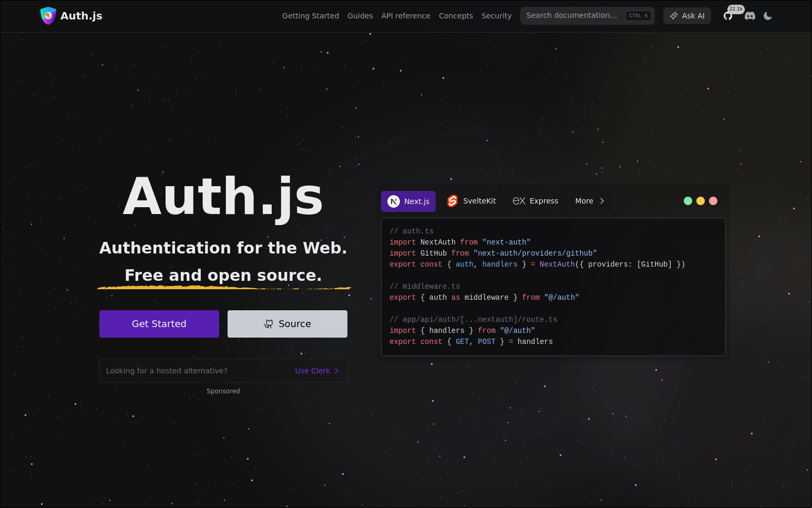
Task: Click the sparkle icon on Ask AI
Action: pyautogui.click(x=674, y=16)
